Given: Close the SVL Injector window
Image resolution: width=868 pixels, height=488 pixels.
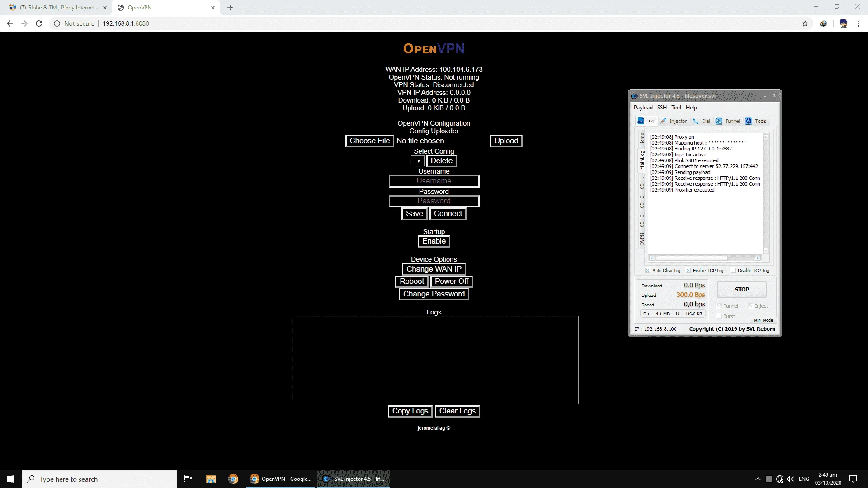Looking at the screenshot, I should [774, 96].
